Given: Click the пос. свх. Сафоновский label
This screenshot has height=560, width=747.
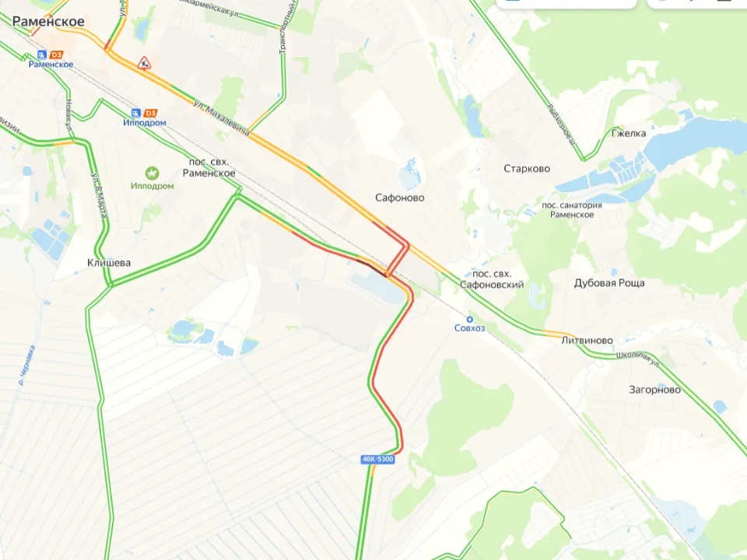Looking at the screenshot, I should click(x=492, y=279).
